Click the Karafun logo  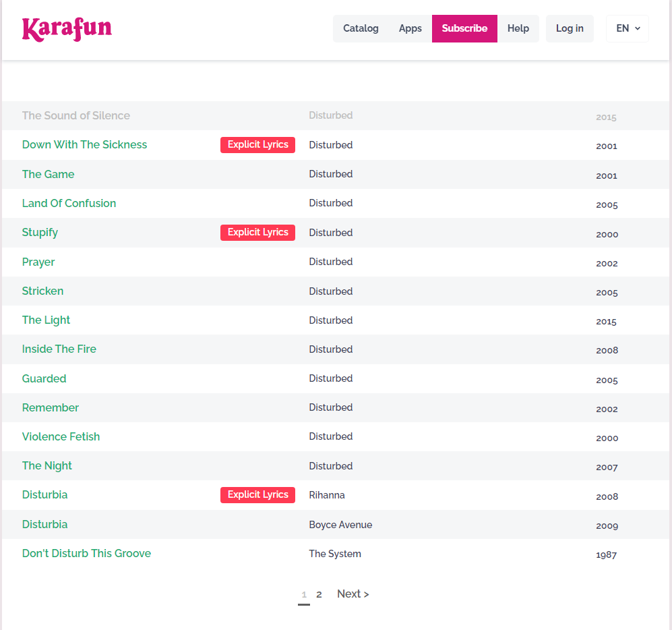(67, 29)
